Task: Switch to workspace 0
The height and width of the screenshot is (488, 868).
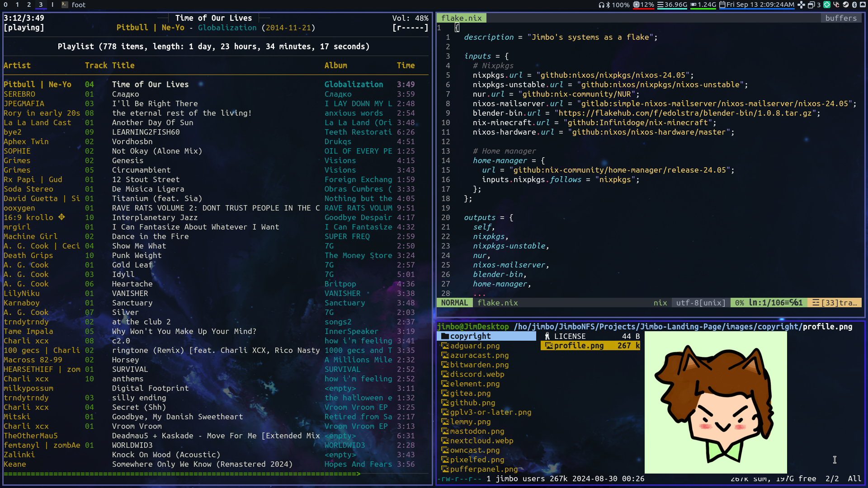Action: 5,5
